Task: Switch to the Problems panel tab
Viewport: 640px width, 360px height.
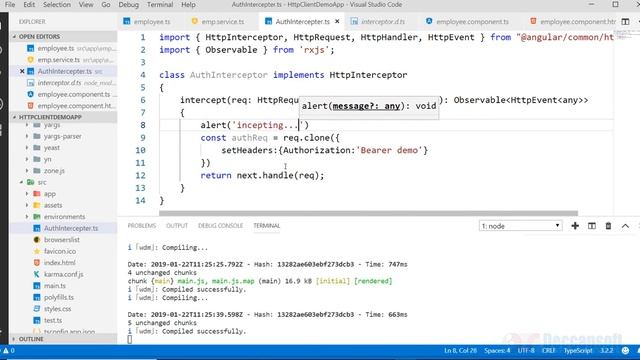Action: tap(142, 225)
